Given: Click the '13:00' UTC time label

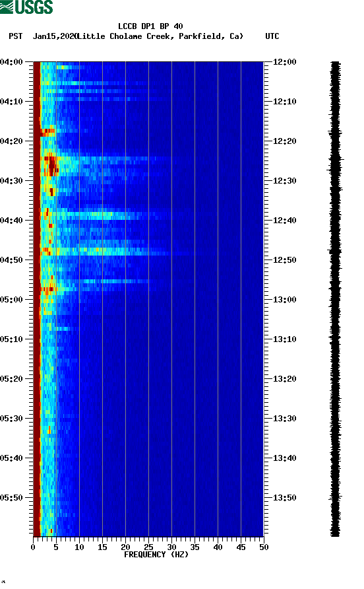Looking at the screenshot, I should click(x=285, y=299).
